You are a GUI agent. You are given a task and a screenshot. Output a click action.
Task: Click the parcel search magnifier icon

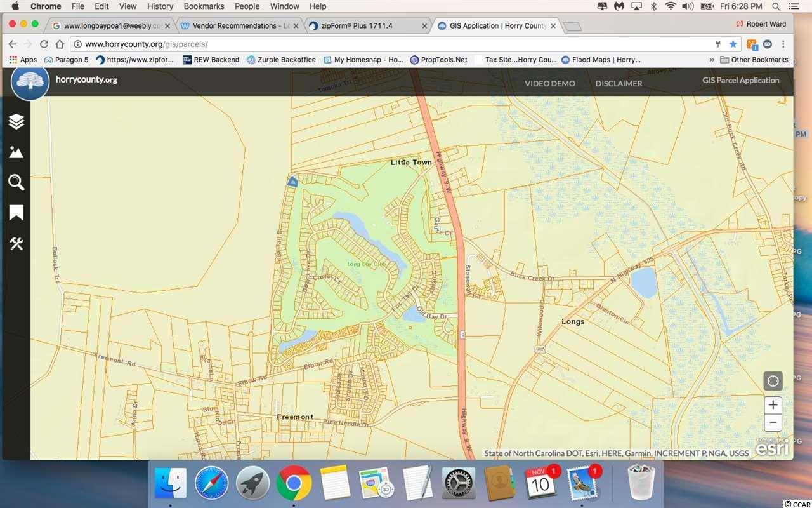click(16, 183)
